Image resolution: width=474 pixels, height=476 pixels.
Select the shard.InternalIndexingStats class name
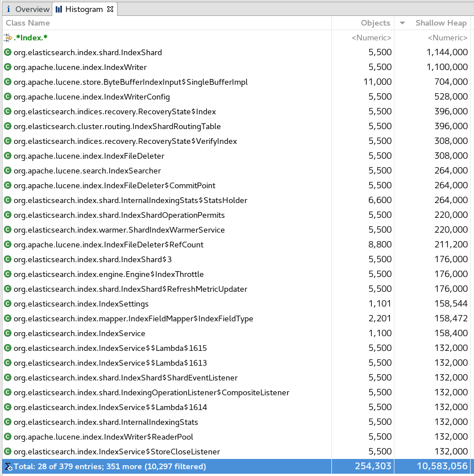(106, 423)
